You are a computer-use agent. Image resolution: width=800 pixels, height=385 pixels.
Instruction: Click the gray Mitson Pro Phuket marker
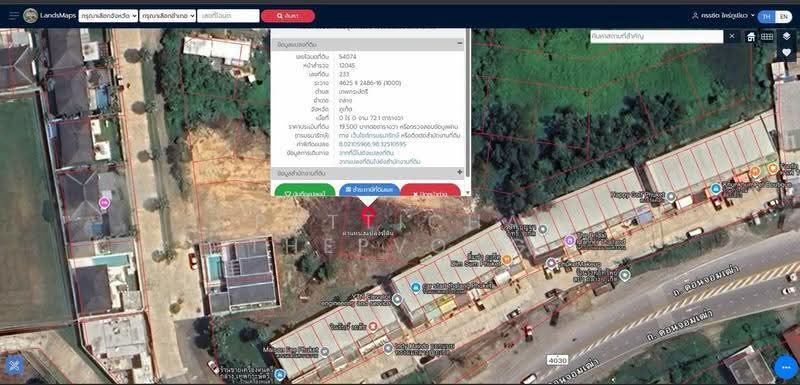pyautogui.click(x=324, y=351)
